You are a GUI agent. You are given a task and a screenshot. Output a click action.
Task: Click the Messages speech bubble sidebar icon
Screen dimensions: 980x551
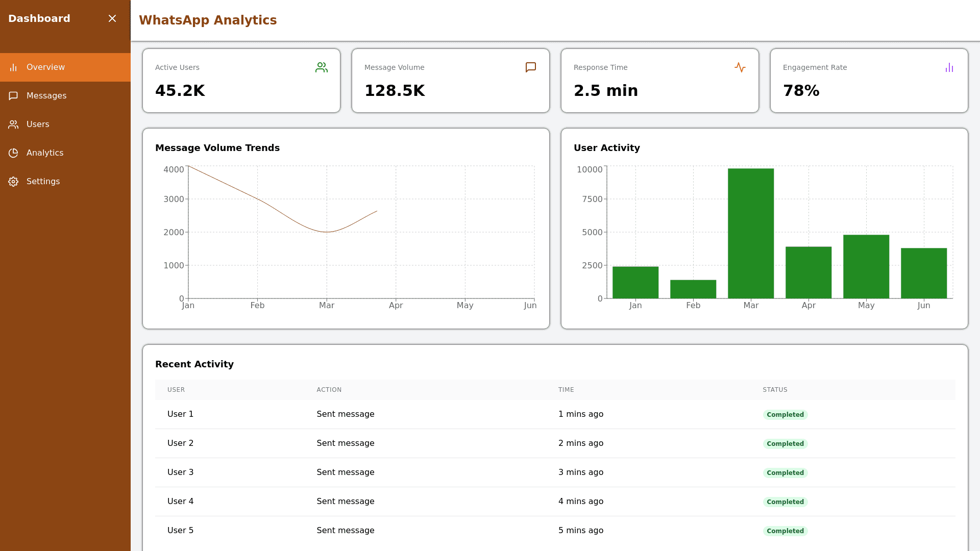[13, 96]
